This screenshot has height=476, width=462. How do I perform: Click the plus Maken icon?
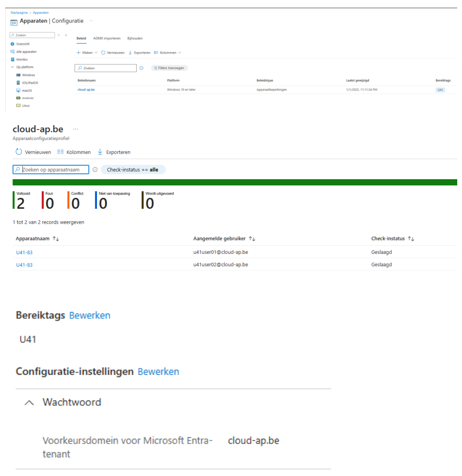(x=78, y=53)
